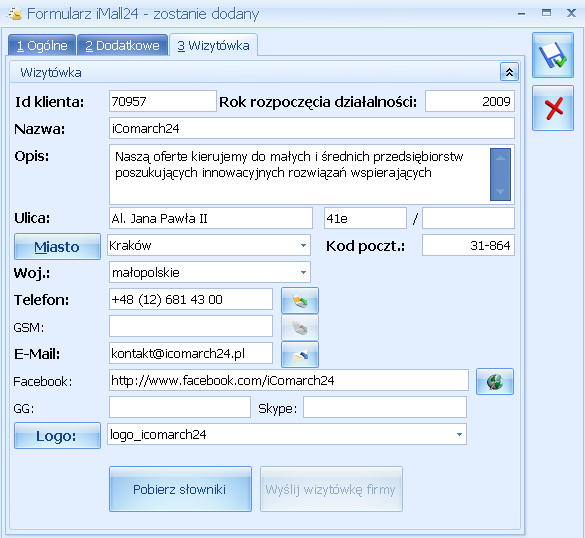Click the Facebook URL field
Viewport: 585px width, 538px height.
(x=289, y=380)
